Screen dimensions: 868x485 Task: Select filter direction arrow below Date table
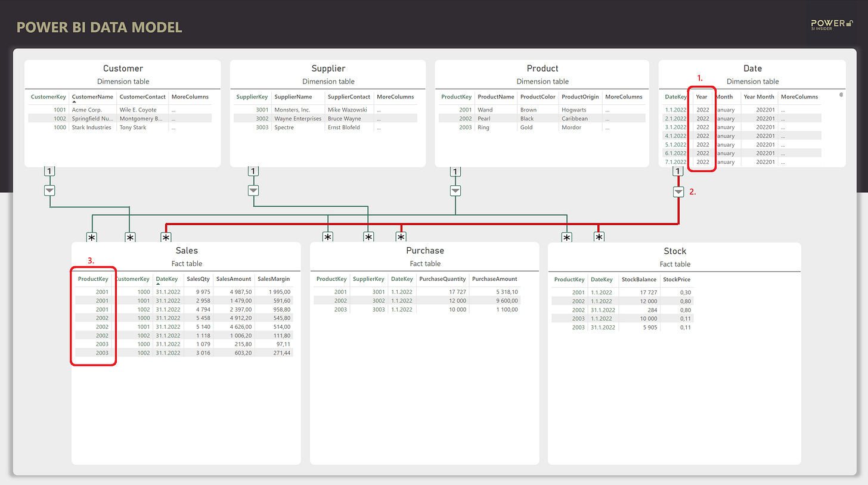pos(678,192)
